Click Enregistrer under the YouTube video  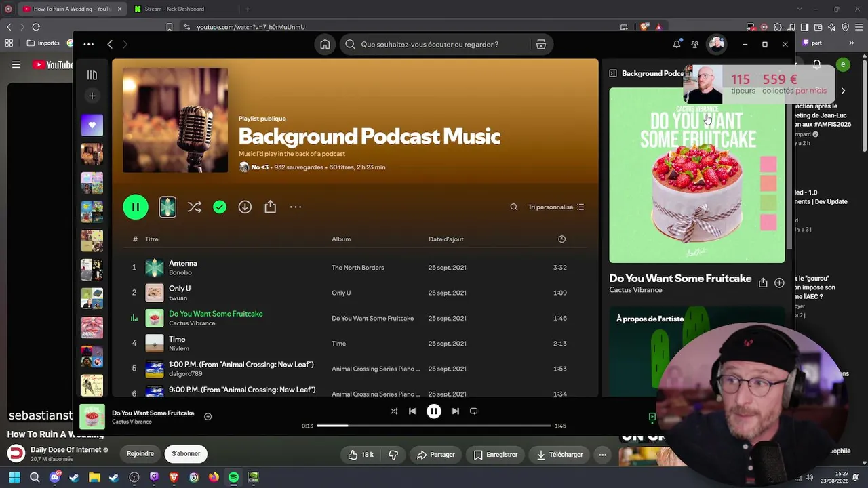pyautogui.click(x=496, y=455)
